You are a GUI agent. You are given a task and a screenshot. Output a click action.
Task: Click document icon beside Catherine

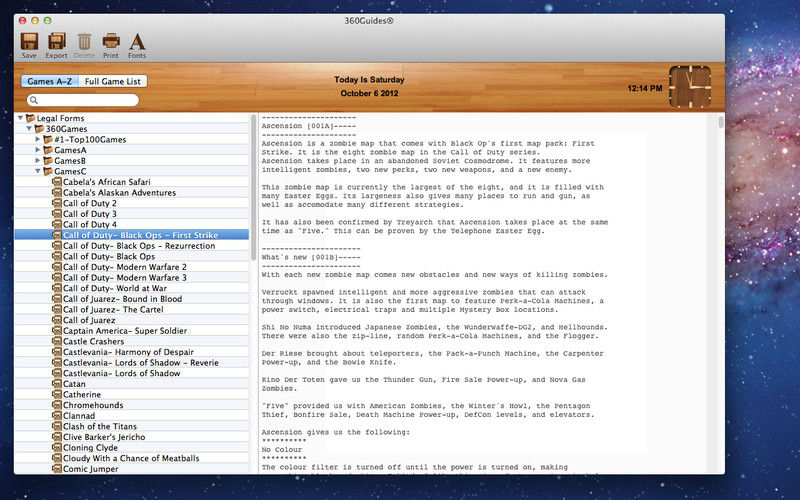coord(57,394)
